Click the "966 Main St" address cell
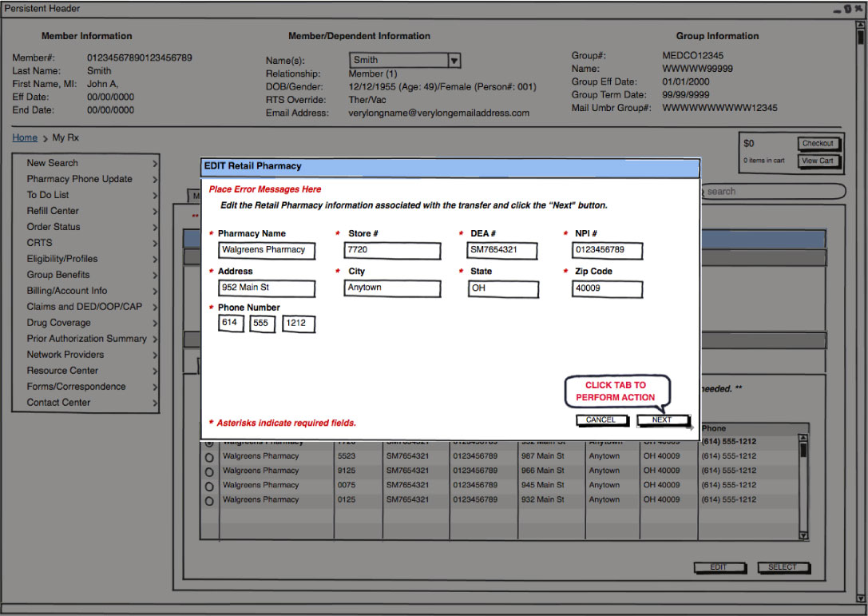 [542, 471]
